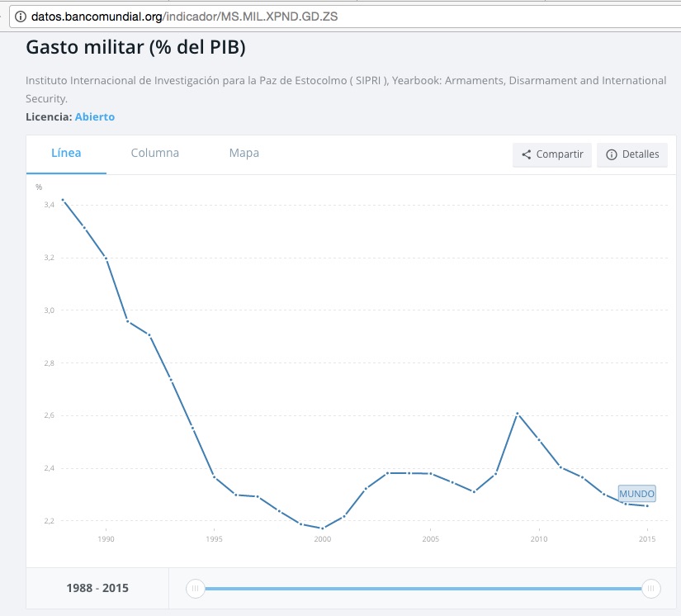The image size is (681, 616).
Task: Click the lowest data point near 2000
Action: [x=322, y=528]
